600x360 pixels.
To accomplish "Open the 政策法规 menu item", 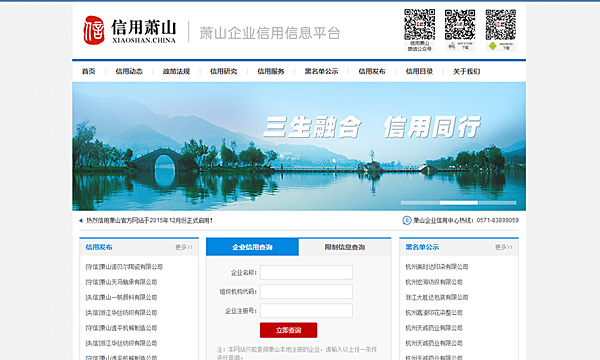I will tap(176, 71).
